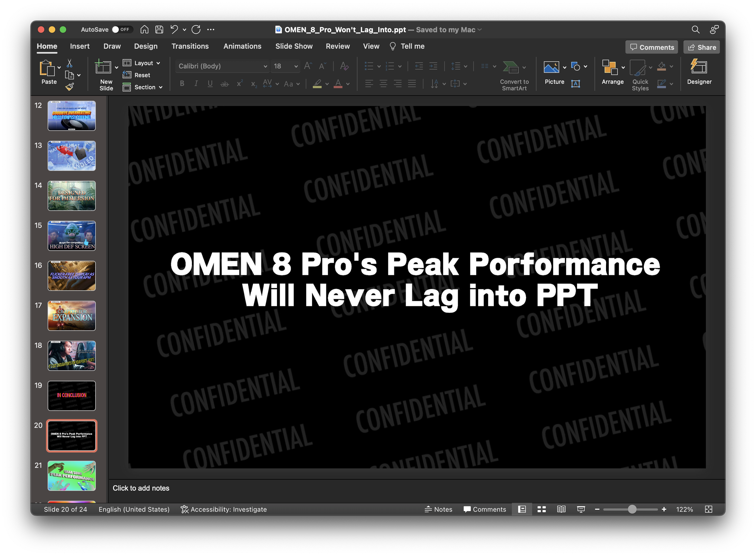
Task: Switch to the Insert tab
Action: (x=80, y=46)
